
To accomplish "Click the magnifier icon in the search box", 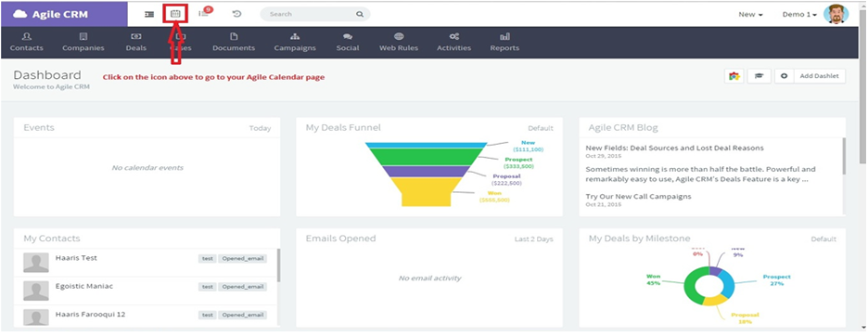I will pos(360,15).
